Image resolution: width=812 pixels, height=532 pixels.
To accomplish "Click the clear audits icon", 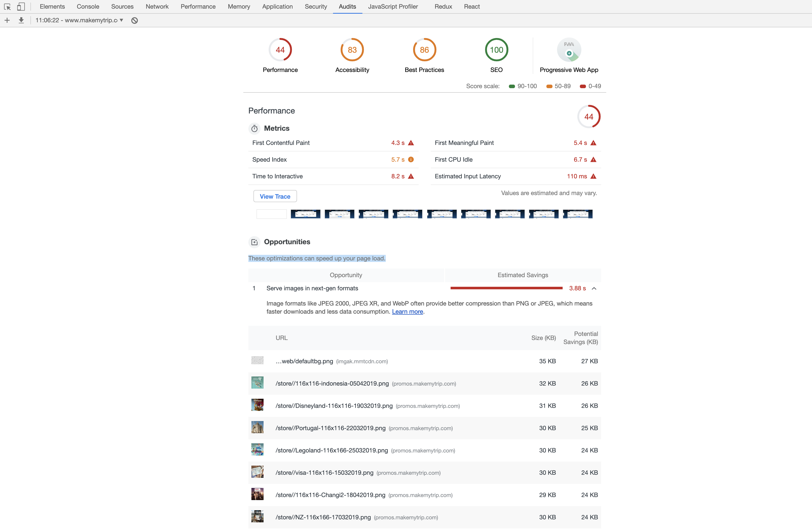I will coord(134,20).
